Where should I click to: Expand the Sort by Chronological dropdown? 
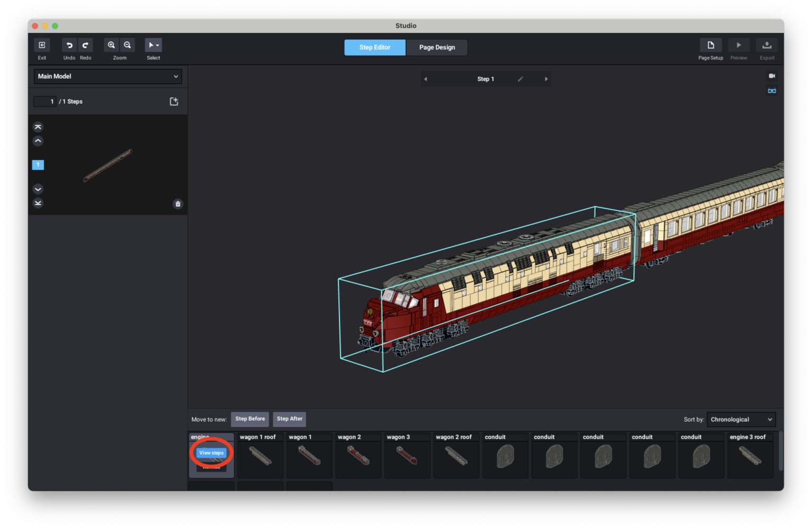(741, 420)
